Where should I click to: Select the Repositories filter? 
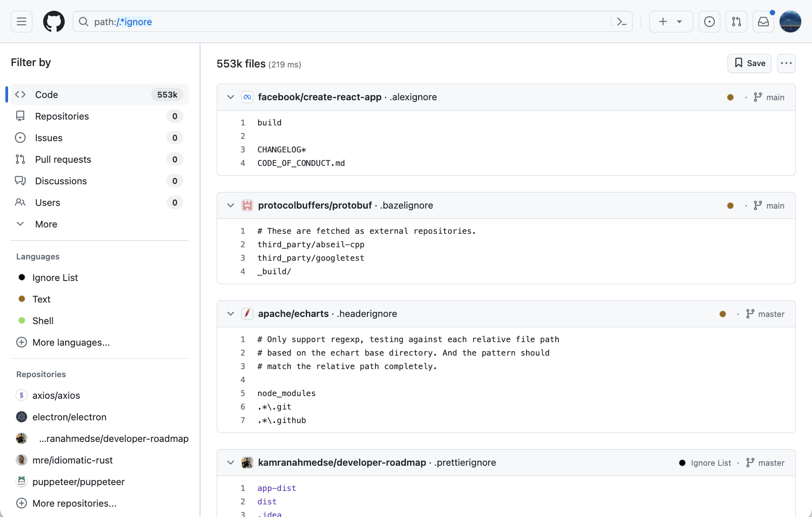click(62, 116)
